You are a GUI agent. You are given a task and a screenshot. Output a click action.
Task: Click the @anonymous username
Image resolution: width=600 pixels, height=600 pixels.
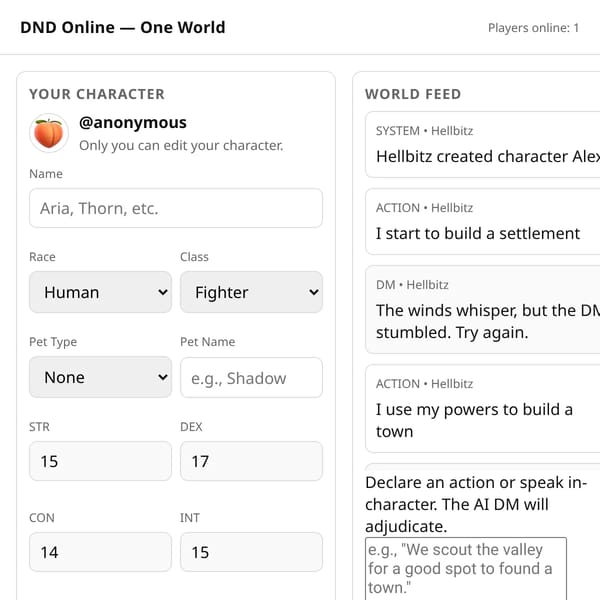[x=133, y=122]
